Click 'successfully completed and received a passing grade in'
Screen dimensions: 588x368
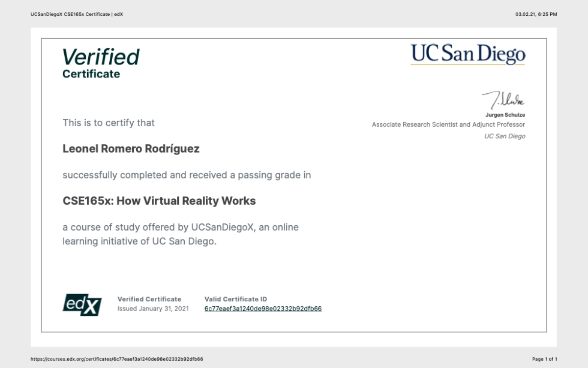click(187, 175)
